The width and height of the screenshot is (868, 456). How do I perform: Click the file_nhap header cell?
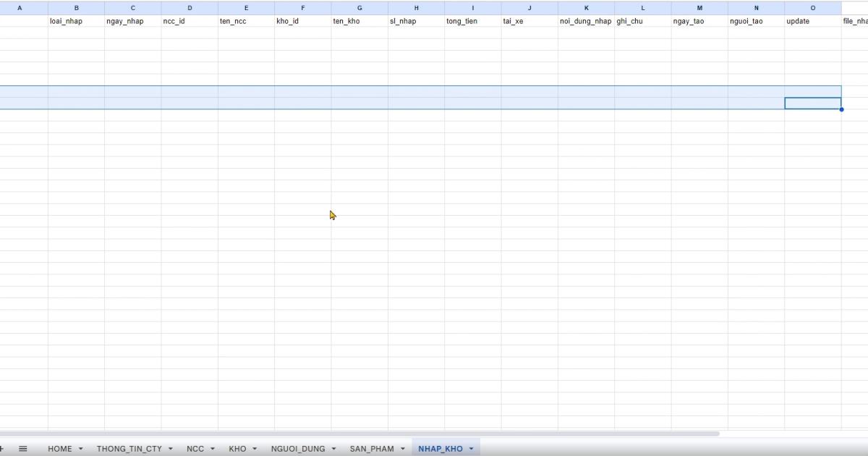(855, 21)
